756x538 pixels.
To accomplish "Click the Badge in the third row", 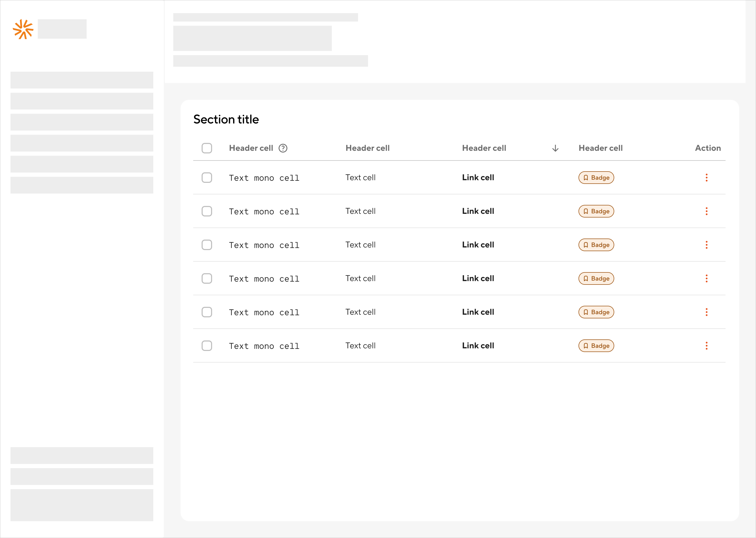I will [596, 245].
